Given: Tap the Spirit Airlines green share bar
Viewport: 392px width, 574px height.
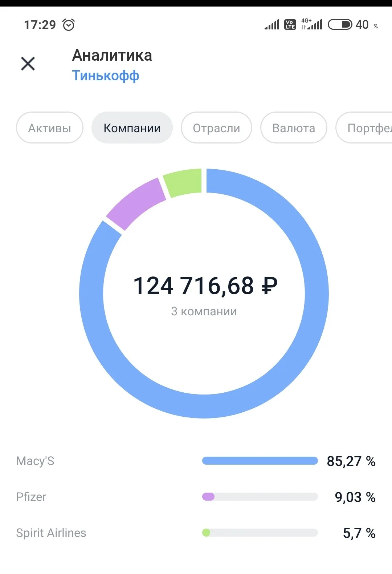Looking at the screenshot, I should (x=206, y=533).
